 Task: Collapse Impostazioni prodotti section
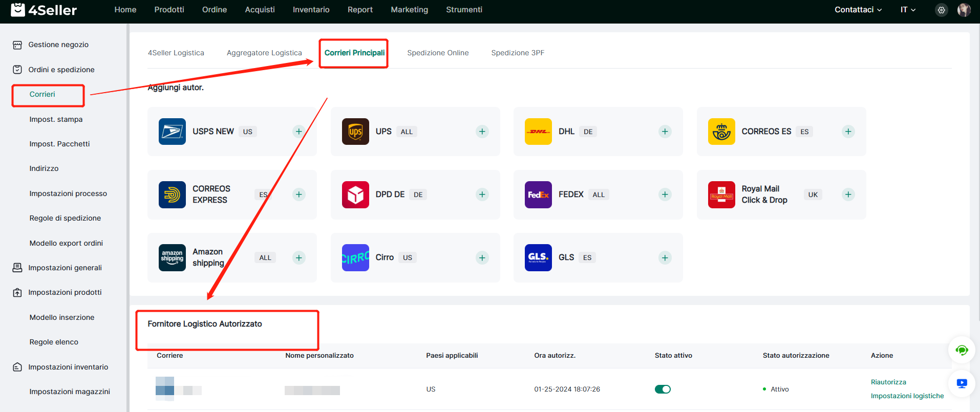pyautogui.click(x=65, y=292)
